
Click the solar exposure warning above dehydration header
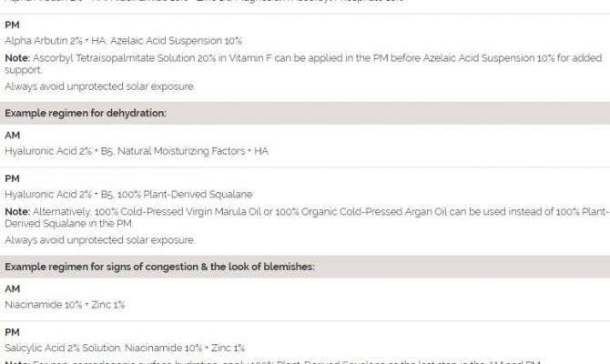click(99, 86)
